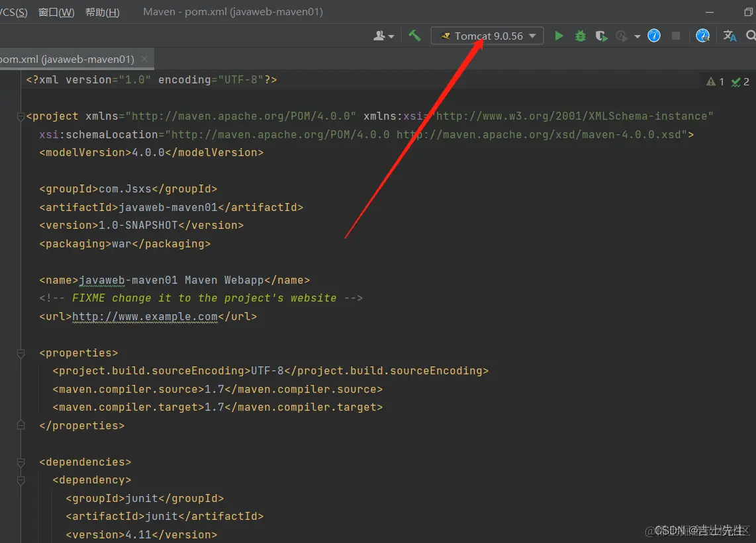Click the xml version declaration line

coord(152,80)
